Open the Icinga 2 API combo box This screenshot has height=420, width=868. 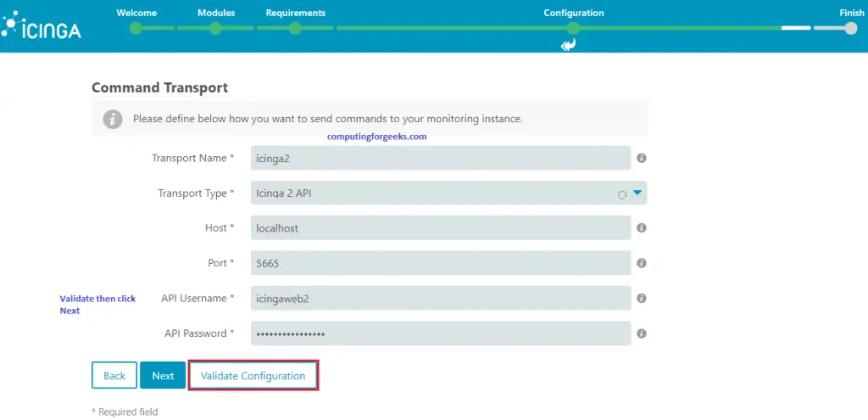click(x=448, y=193)
